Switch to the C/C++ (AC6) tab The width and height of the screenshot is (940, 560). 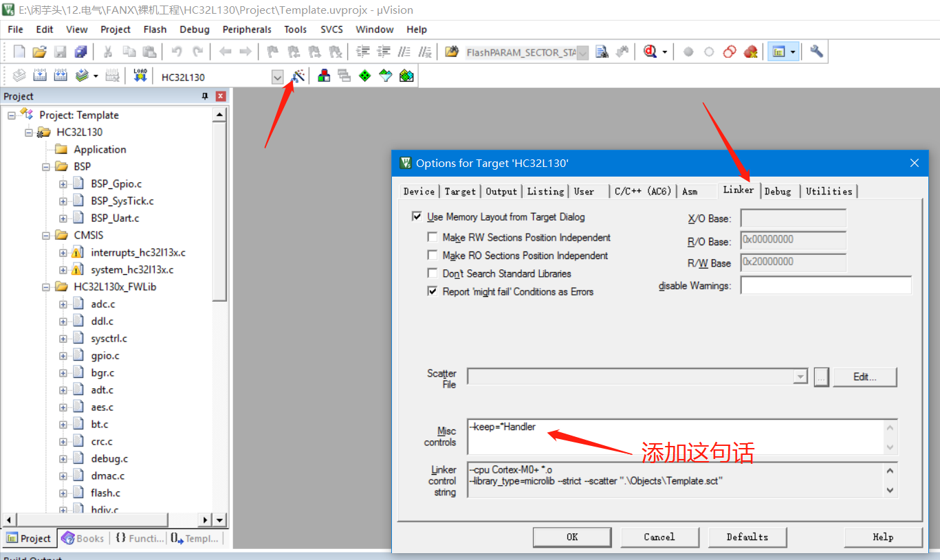(x=643, y=191)
